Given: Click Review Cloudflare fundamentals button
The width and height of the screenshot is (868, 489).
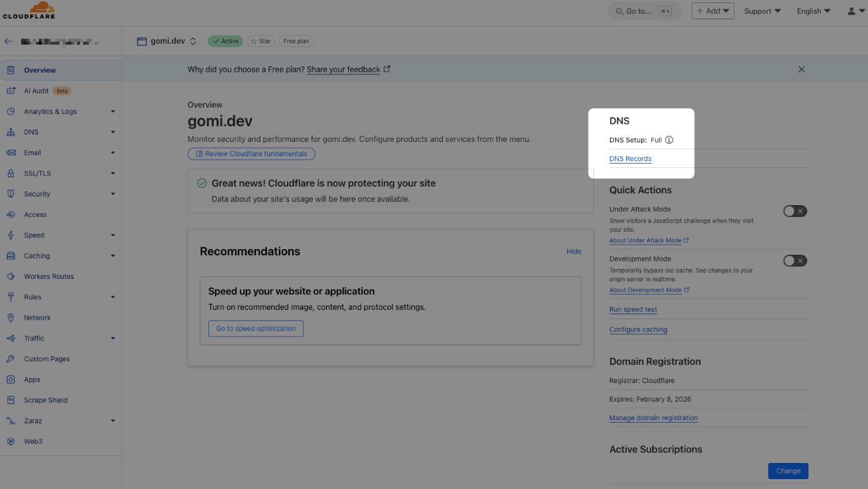Looking at the screenshot, I should pos(252,154).
